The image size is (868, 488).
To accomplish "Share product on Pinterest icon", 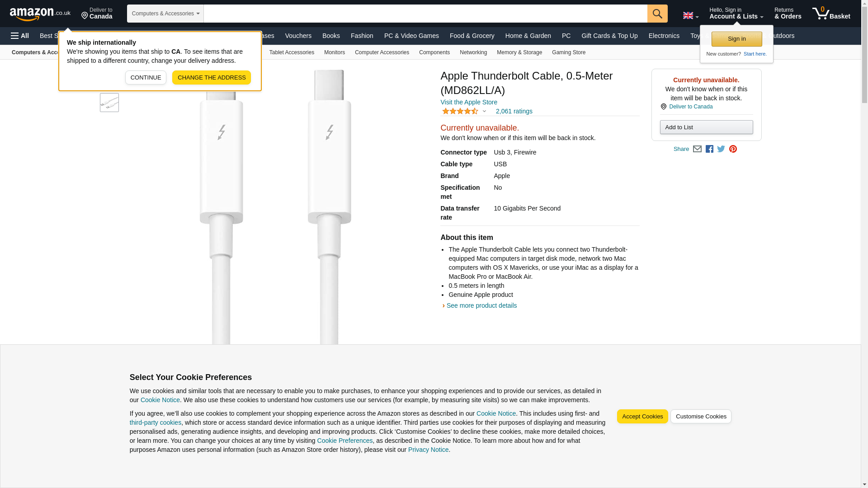I will [x=733, y=149].
